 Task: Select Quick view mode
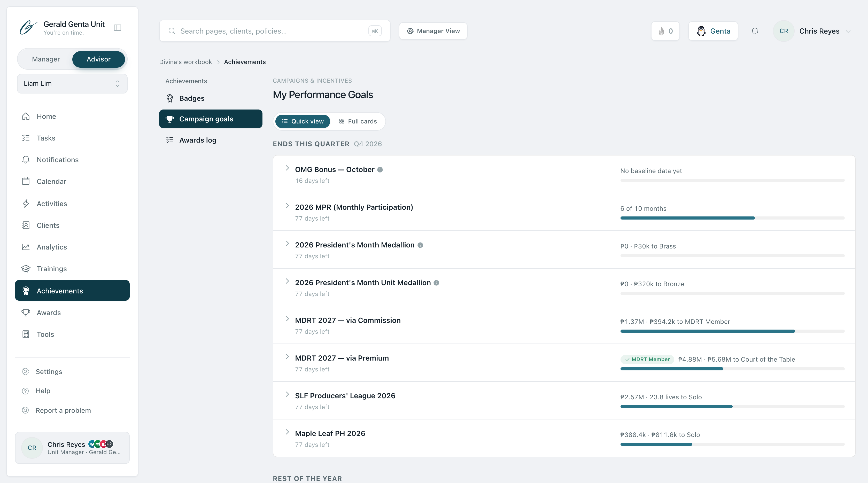tap(303, 121)
